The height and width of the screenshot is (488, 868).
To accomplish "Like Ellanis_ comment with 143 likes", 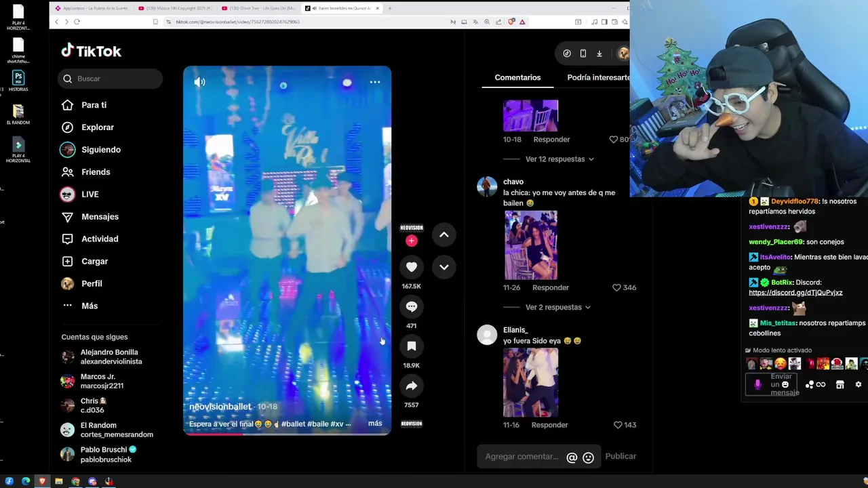I will point(618,425).
